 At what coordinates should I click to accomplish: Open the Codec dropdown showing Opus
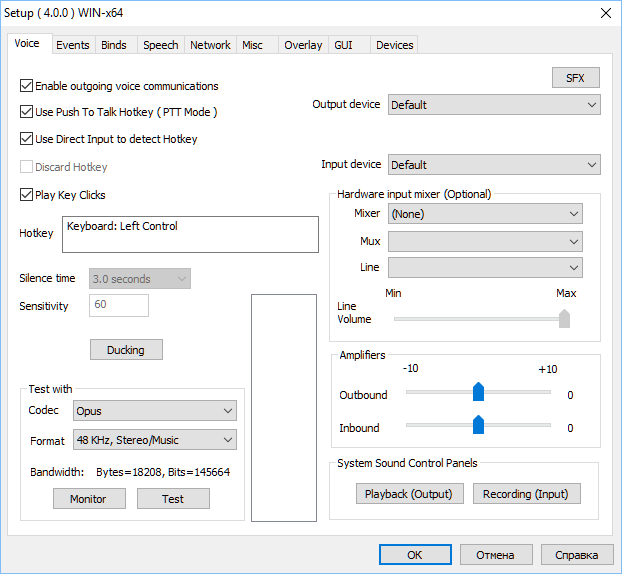coord(155,411)
